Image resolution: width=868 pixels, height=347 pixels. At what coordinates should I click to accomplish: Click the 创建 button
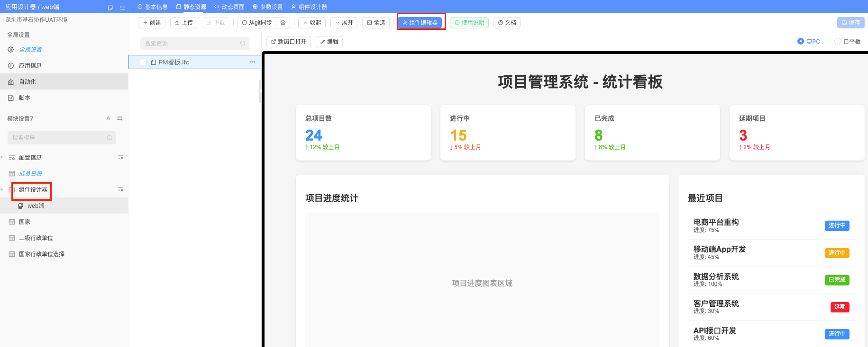click(x=152, y=23)
